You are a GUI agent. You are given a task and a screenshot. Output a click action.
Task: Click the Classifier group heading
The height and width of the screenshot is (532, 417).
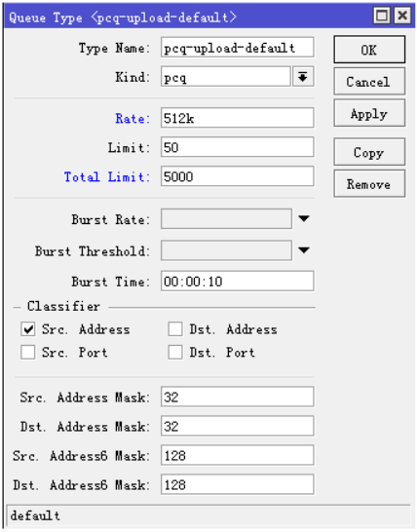63,306
